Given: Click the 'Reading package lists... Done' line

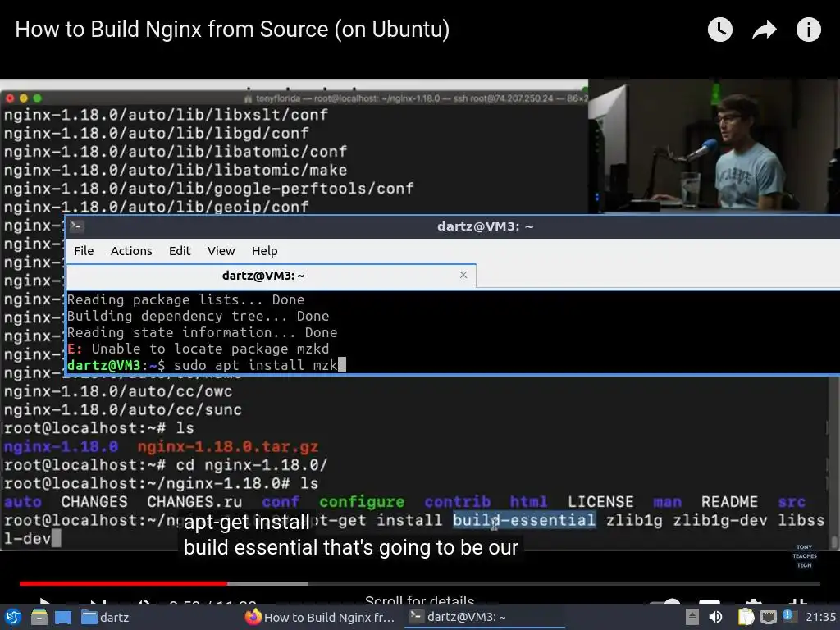Looking at the screenshot, I should point(186,299).
